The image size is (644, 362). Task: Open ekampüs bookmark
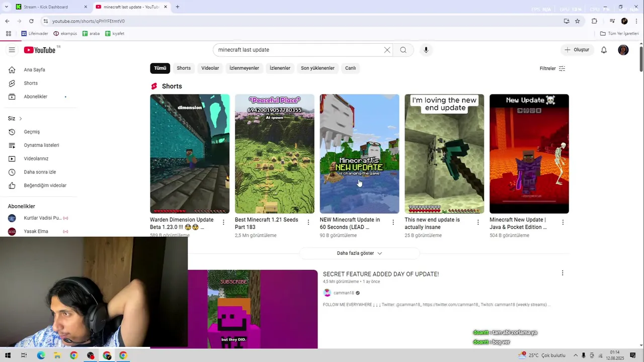[x=65, y=34]
